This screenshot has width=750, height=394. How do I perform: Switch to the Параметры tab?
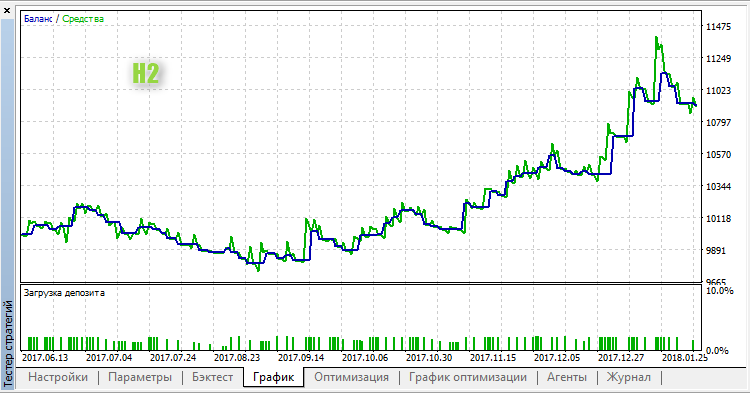[140, 377]
